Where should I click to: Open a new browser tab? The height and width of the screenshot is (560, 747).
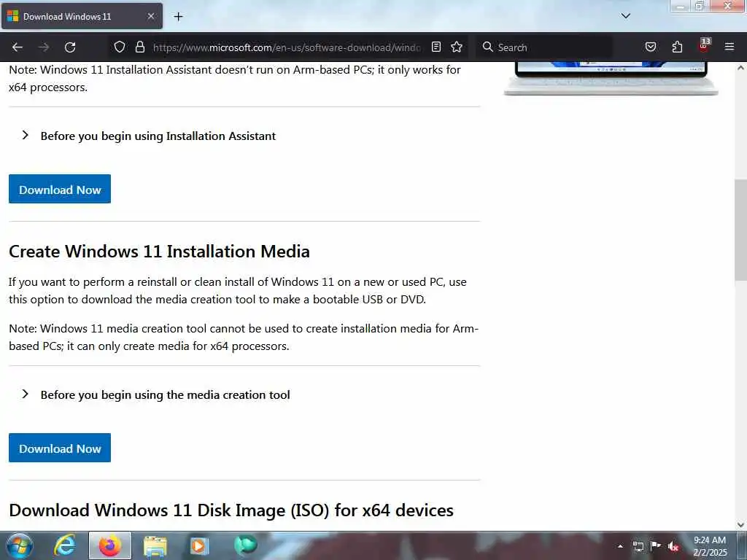point(178,17)
